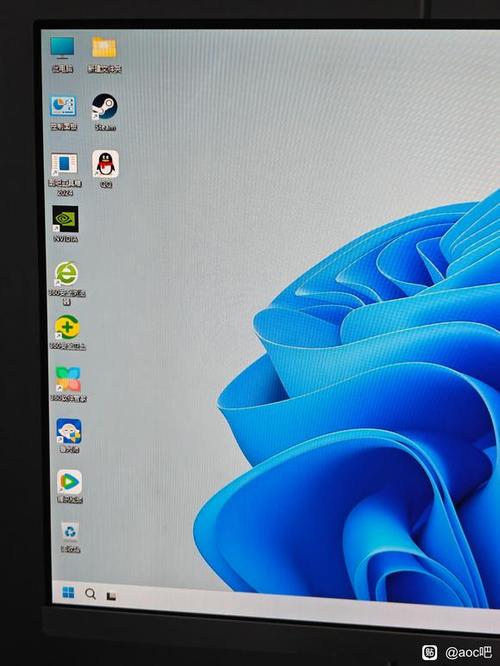Click the NVIDIA label text under its icon
The width and height of the screenshot is (500, 666).
(66, 239)
